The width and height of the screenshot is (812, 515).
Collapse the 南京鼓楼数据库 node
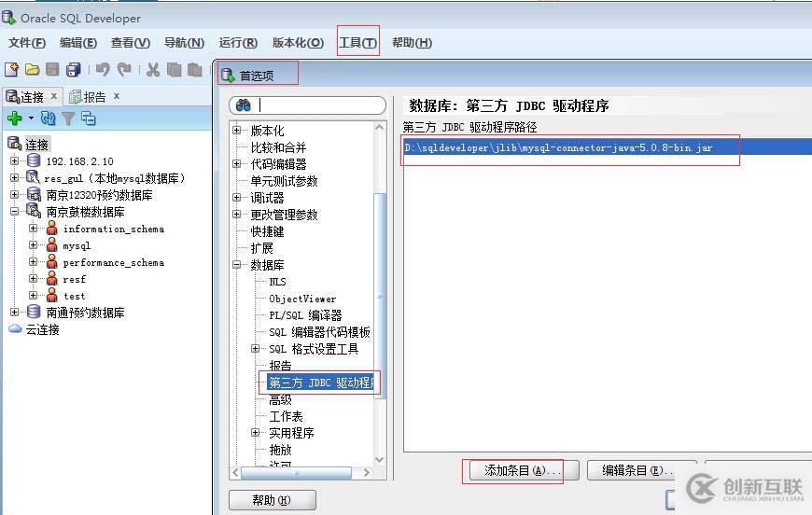click(x=15, y=211)
